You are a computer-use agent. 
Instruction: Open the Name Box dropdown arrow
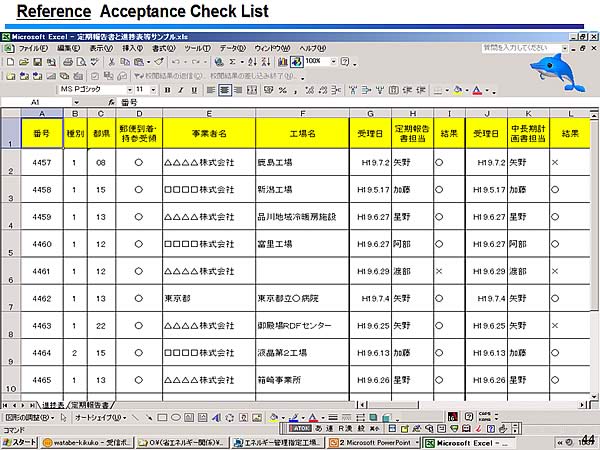point(76,102)
